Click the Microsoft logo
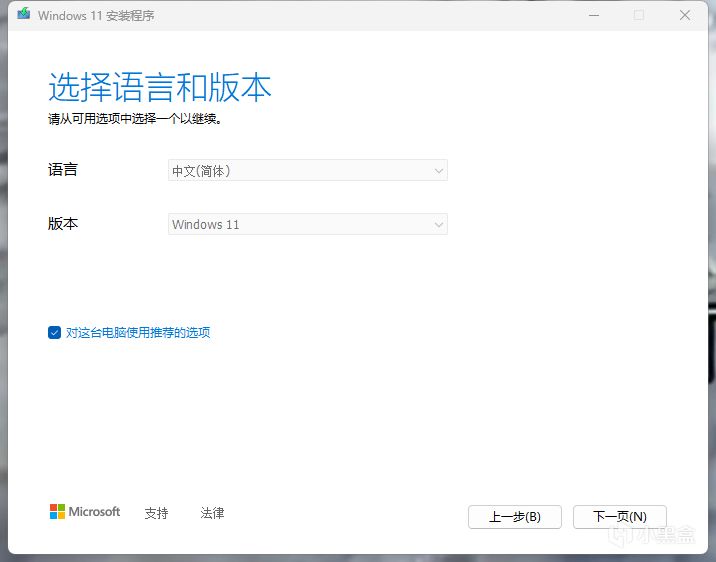Screen dimensions: 716x562 (x=85, y=512)
